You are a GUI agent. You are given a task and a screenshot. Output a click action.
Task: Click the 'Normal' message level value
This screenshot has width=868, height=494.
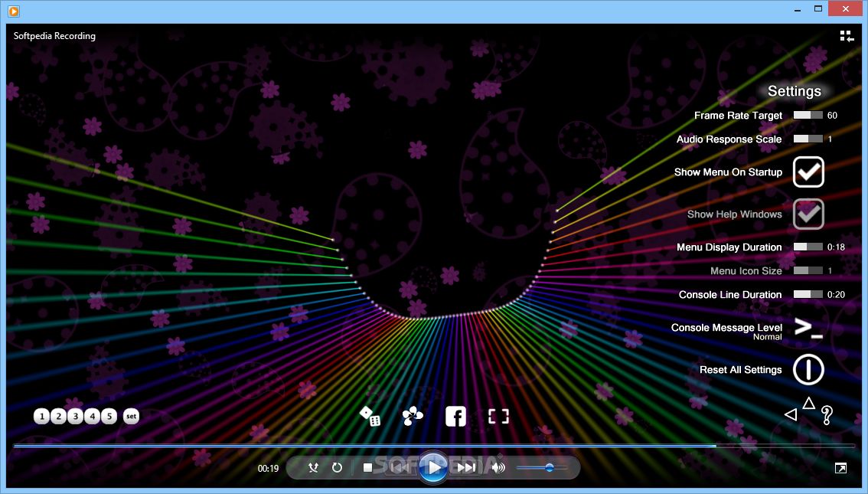[767, 337]
